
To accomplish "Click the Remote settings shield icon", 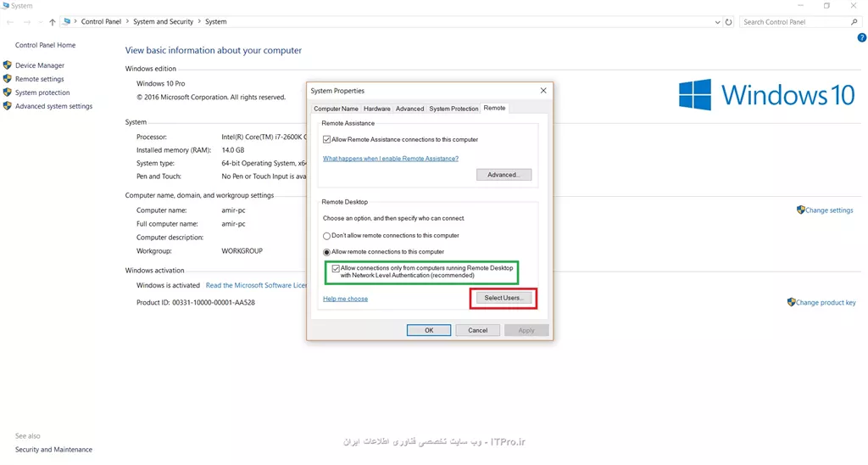I will point(7,79).
